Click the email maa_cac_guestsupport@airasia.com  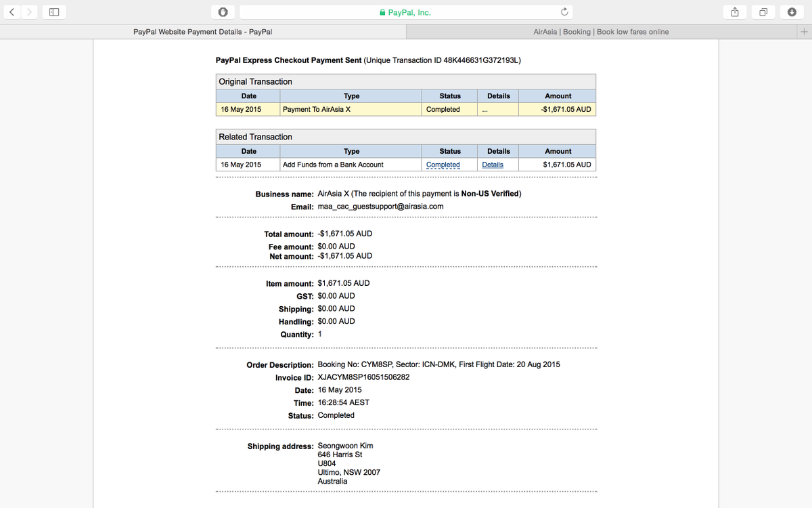pos(380,207)
